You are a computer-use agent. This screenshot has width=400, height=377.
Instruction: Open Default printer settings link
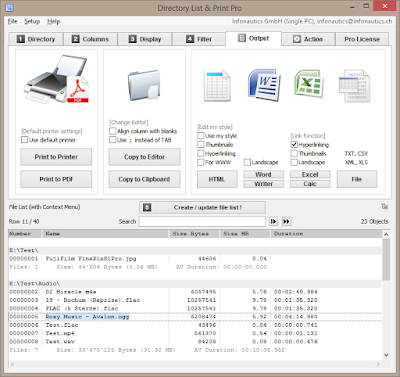[52, 131]
